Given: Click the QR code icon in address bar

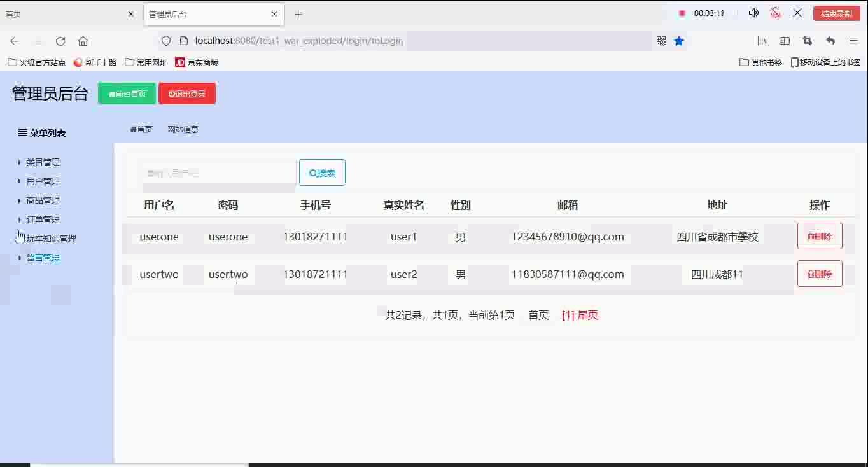Looking at the screenshot, I should pyautogui.click(x=661, y=41).
